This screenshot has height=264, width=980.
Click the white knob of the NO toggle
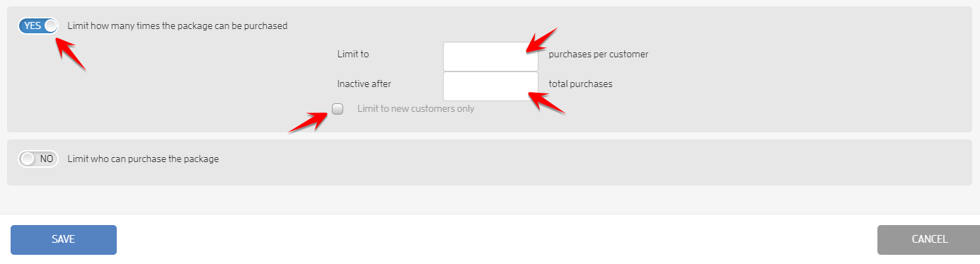[x=28, y=159]
